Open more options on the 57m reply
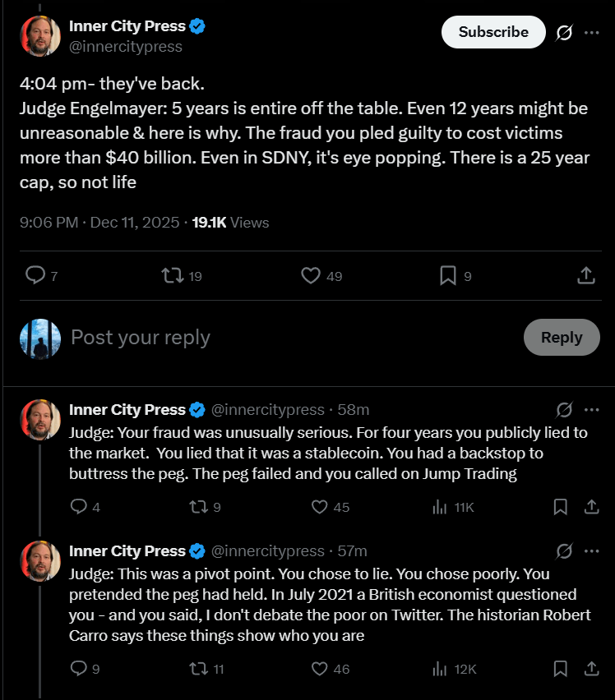This screenshot has width=615, height=700. (x=591, y=550)
